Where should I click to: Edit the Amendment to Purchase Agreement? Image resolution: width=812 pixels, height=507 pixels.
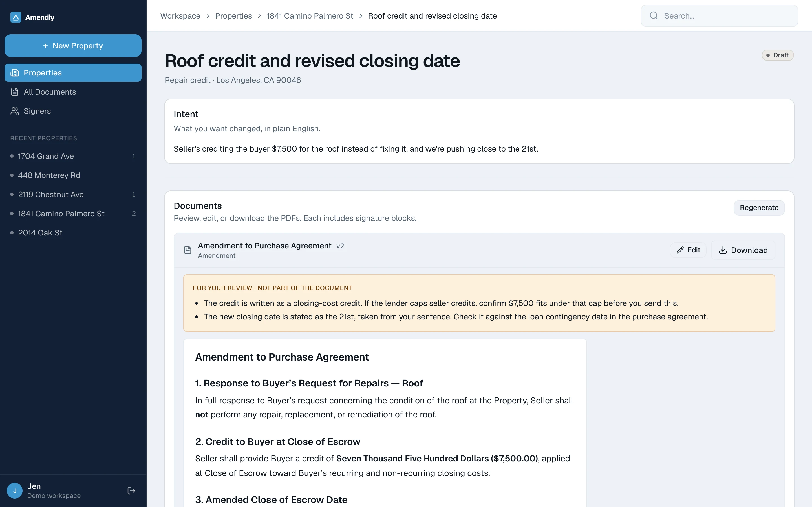click(x=688, y=250)
